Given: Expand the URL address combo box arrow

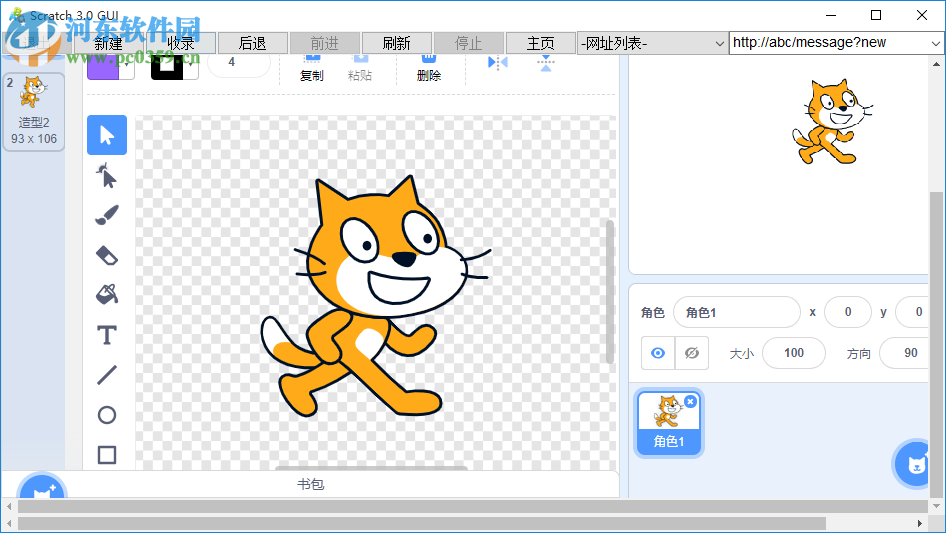Looking at the screenshot, I should coord(935,43).
